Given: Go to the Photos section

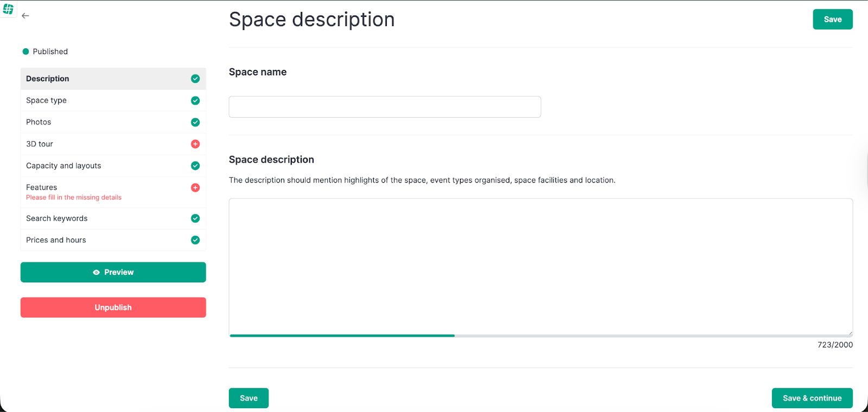Looking at the screenshot, I should 39,123.
